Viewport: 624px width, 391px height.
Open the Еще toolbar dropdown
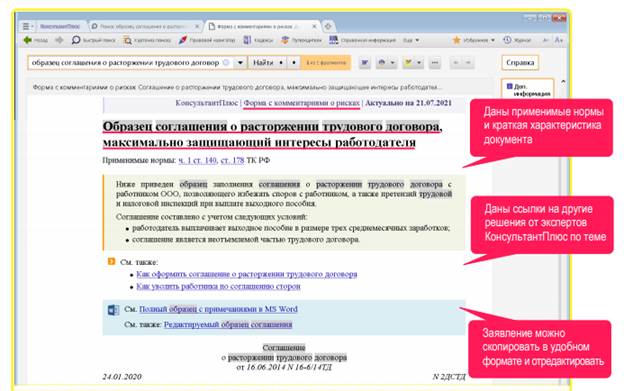pos(411,40)
